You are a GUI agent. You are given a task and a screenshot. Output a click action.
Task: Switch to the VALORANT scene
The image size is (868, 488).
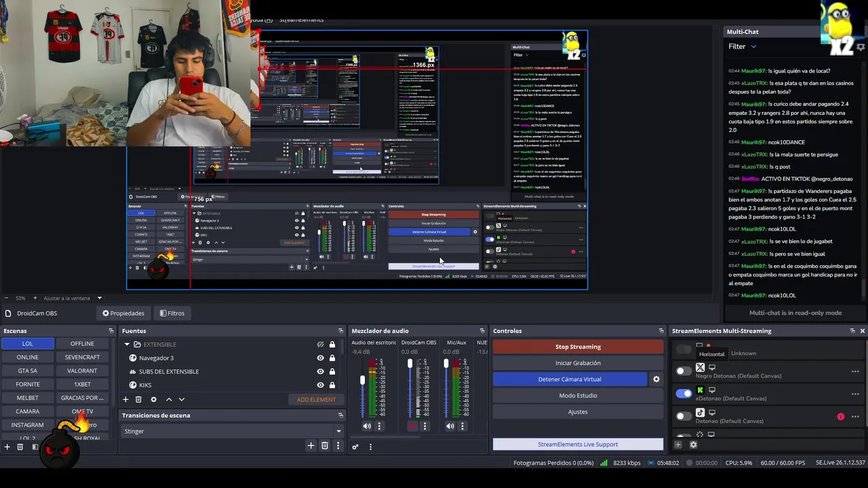pos(82,371)
